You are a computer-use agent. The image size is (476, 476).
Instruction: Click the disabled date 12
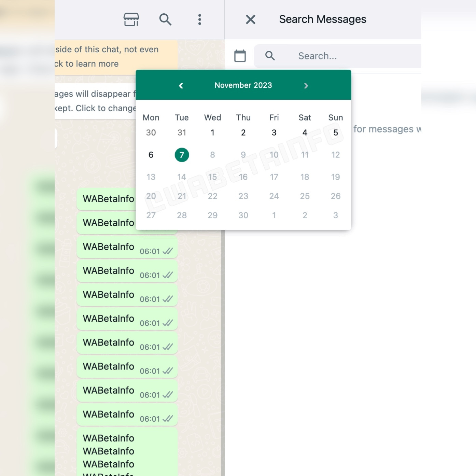(x=336, y=155)
